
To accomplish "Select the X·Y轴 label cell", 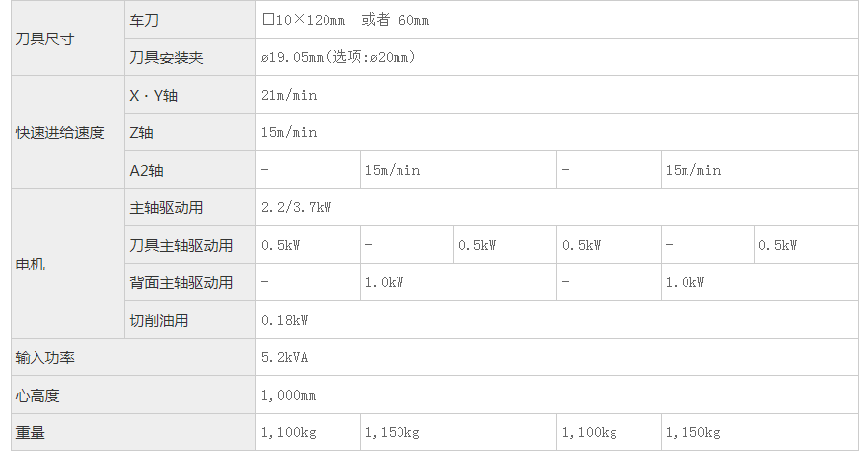I will click(155, 96).
